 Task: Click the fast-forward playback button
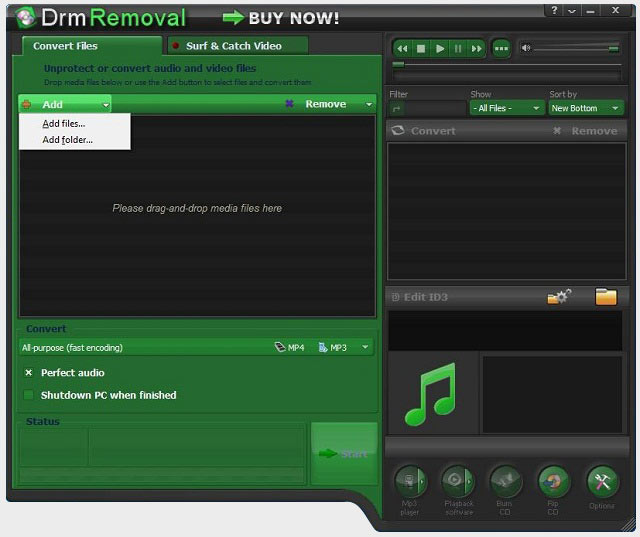tap(476, 49)
